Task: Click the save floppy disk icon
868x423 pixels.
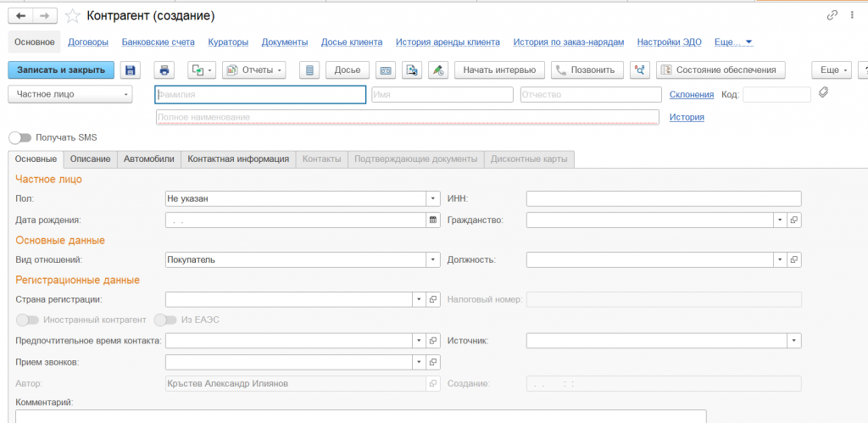Action: pos(130,70)
